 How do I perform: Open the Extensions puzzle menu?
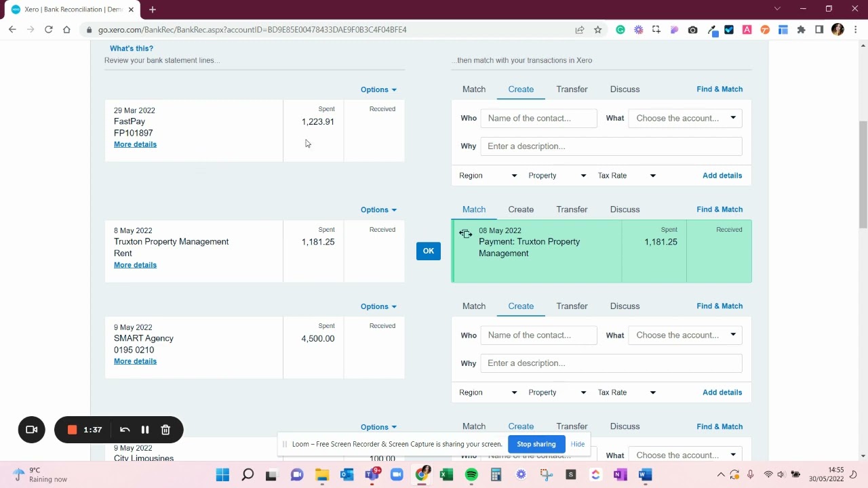click(x=802, y=30)
